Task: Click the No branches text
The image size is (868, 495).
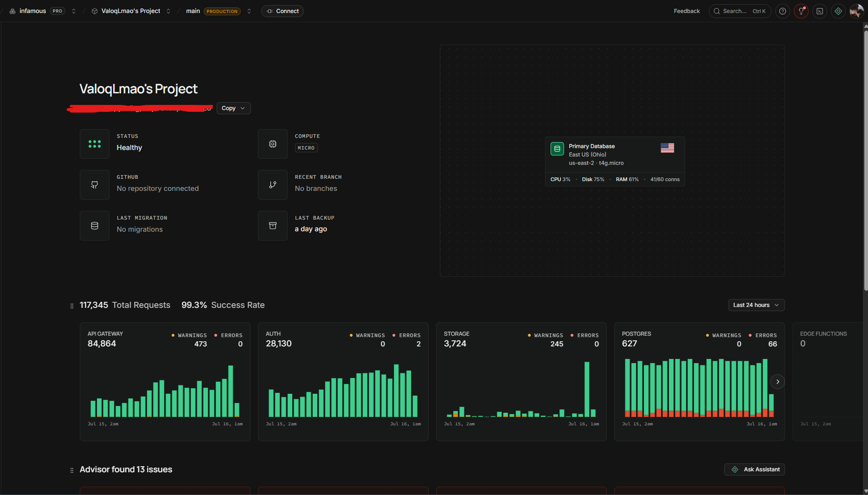Action: tap(316, 189)
